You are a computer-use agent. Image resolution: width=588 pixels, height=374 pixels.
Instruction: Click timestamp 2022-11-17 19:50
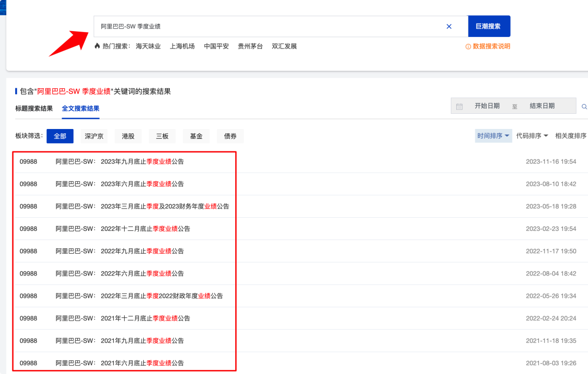point(551,251)
